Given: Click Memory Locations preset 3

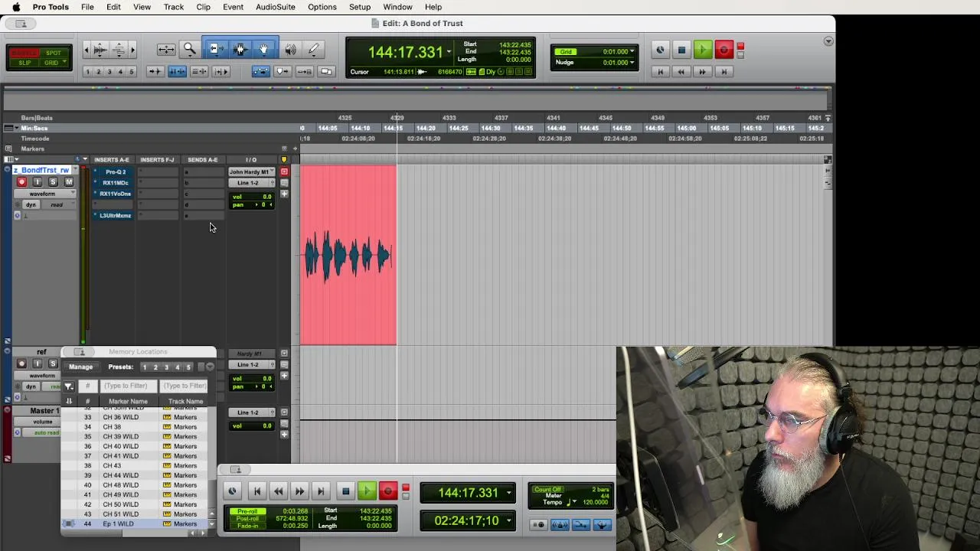Looking at the screenshot, I should click(166, 367).
